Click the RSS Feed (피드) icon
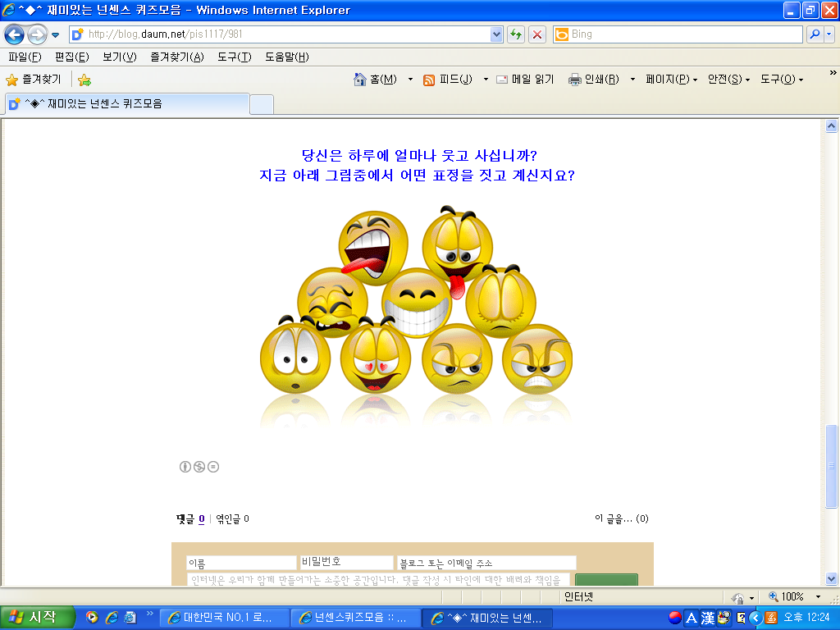840x630 pixels. tap(429, 80)
